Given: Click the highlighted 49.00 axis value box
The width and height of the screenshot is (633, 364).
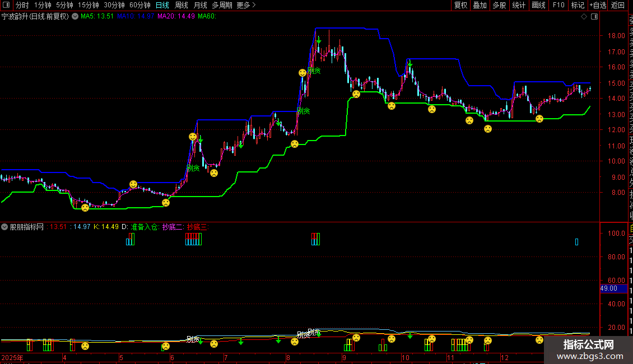Looking at the screenshot, I should tap(614, 288).
